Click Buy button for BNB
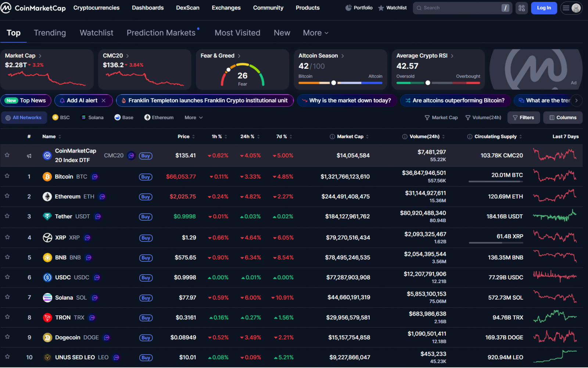The width and height of the screenshot is (588, 368). pos(146,258)
